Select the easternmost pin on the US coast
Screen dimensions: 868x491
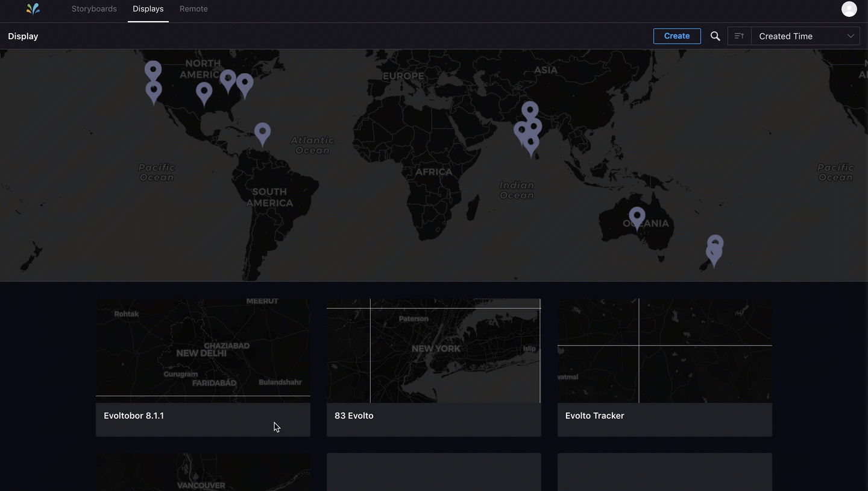pos(245,83)
